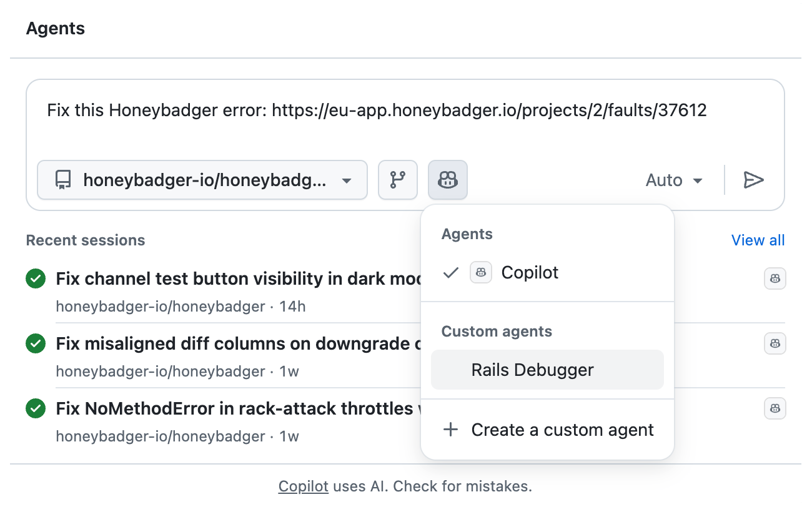This screenshot has width=812, height=512.
Task: Click the Copilot icon beside NoMethodError session
Action: (775, 408)
